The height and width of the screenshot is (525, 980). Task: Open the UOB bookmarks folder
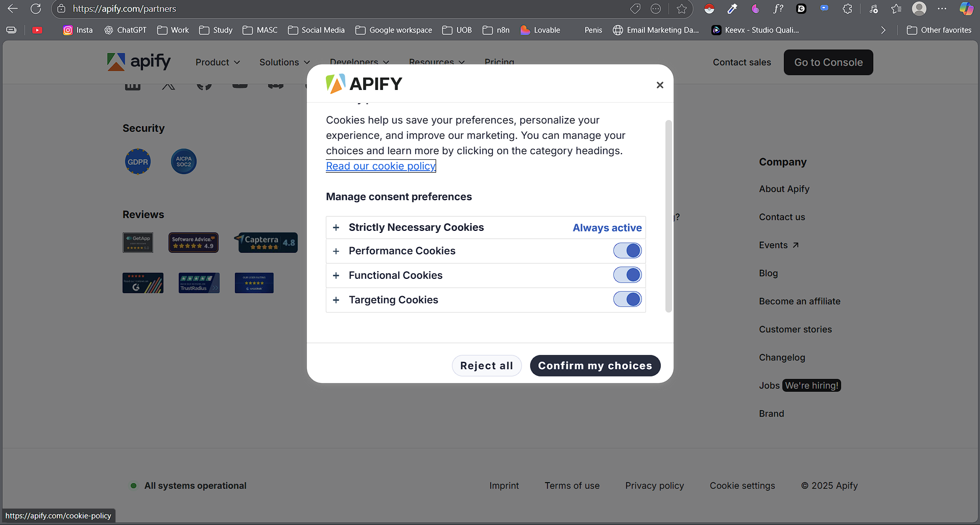(457, 30)
